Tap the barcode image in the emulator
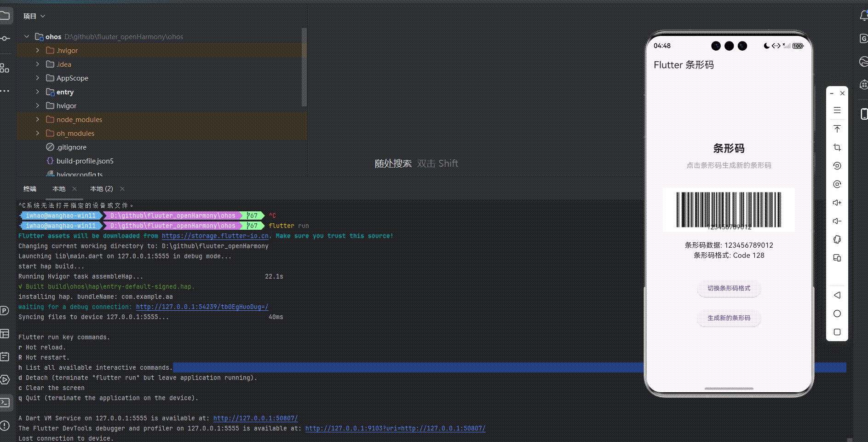The height and width of the screenshot is (442, 868). tap(729, 210)
